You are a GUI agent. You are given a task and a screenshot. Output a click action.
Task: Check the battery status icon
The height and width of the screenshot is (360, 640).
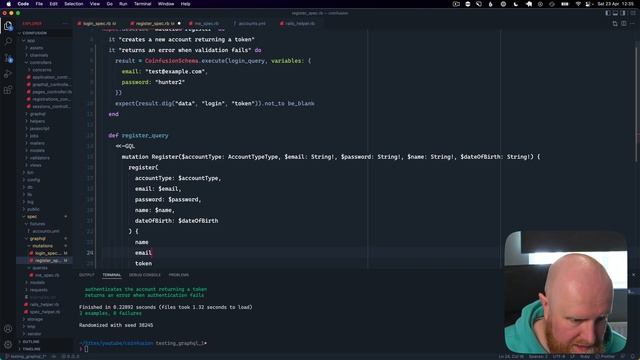click(565, 4)
